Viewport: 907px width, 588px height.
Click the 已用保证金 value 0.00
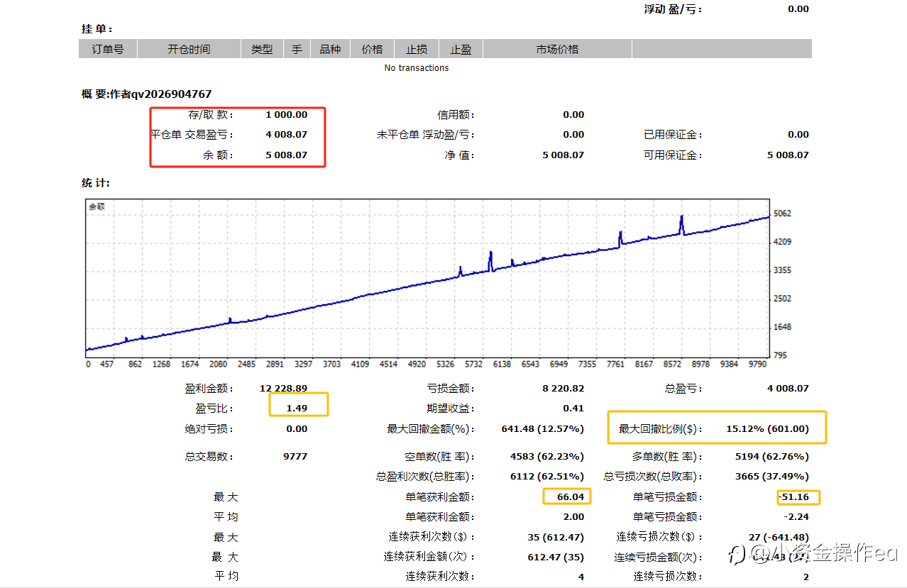(x=798, y=135)
